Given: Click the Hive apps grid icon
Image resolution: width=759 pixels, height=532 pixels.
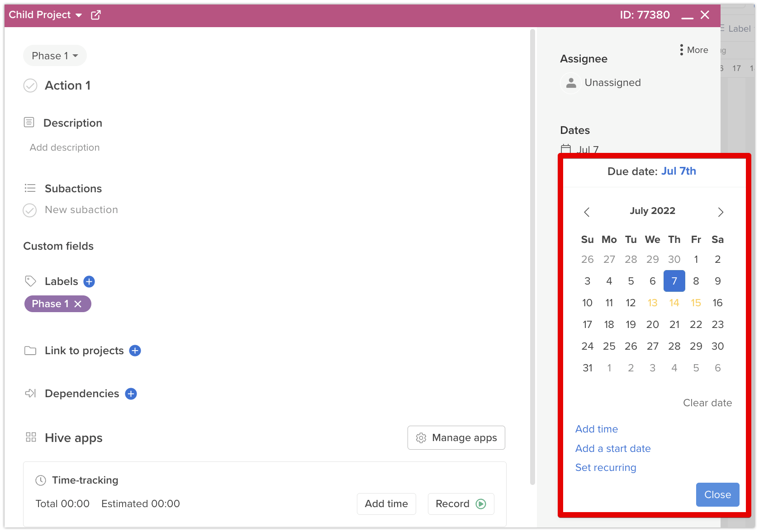Looking at the screenshot, I should [x=31, y=437].
